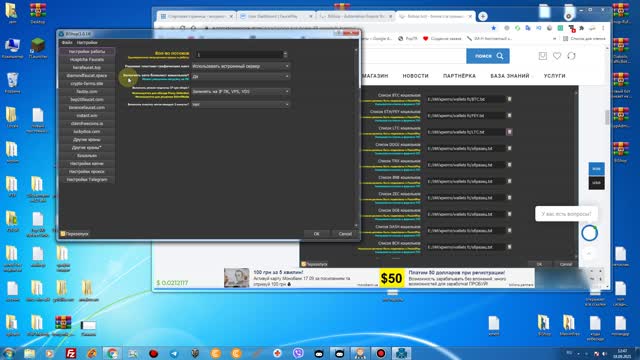Open the wishlist heart icon on the site
This screenshot has width=640, height=360.
tap(557, 56)
